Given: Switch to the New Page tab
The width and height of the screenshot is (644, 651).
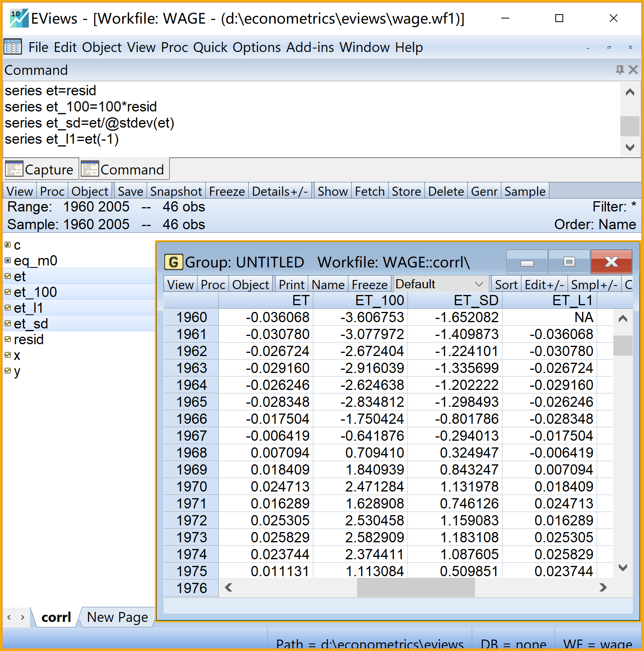Looking at the screenshot, I should [117, 617].
